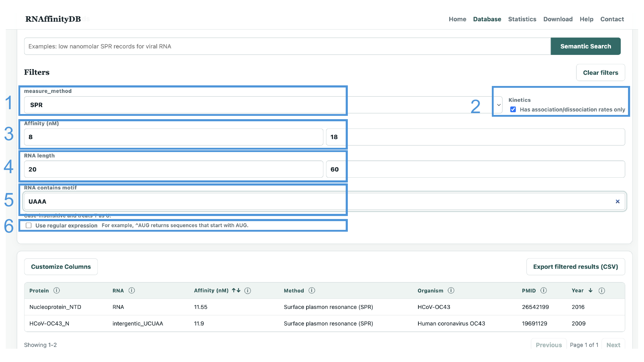644x362 pixels.
Task: Open Customize Columns
Action: (61, 267)
